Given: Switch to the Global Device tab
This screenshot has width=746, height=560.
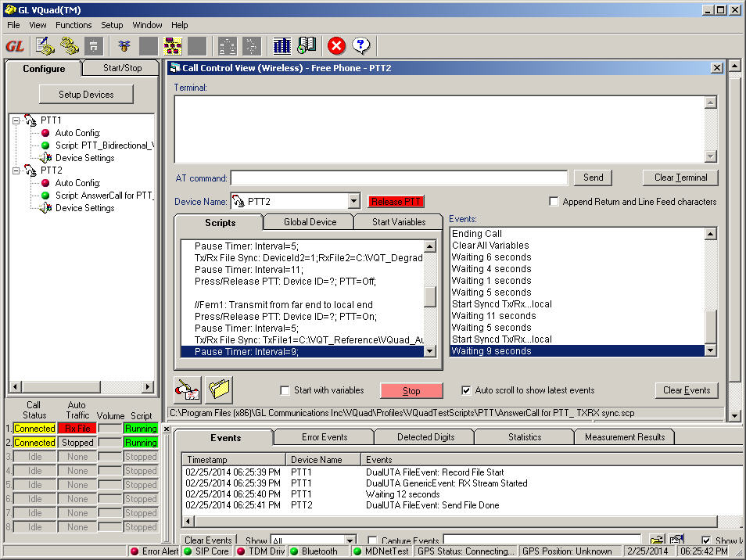Looking at the screenshot, I should 310,221.
